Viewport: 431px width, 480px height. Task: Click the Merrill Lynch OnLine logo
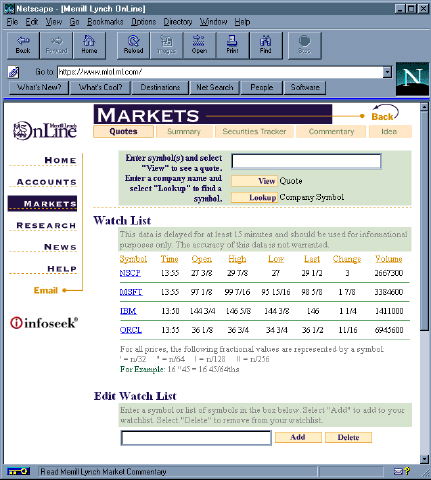coord(45,130)
